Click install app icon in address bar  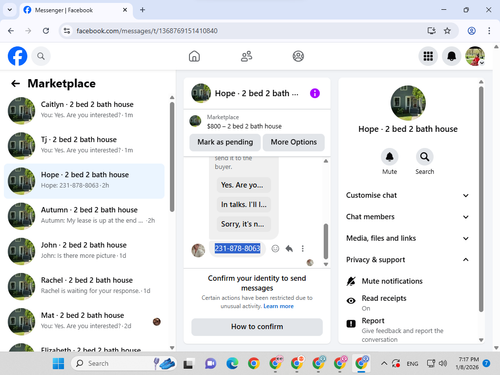click(x=431, y=31)
